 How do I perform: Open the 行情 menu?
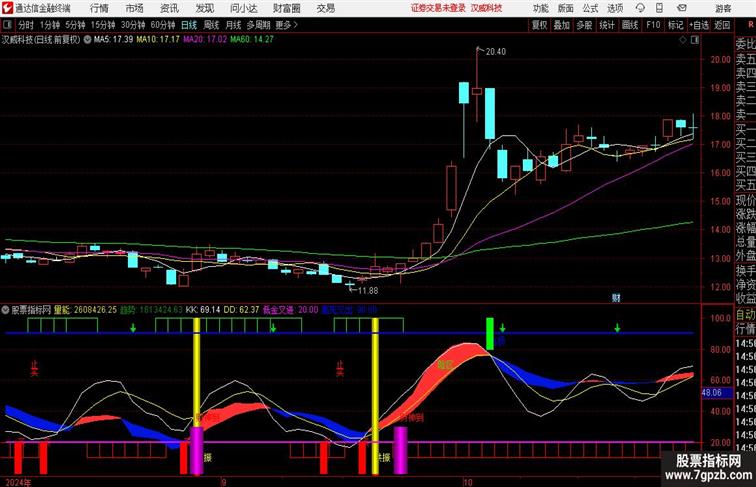[x=99, y=8]
